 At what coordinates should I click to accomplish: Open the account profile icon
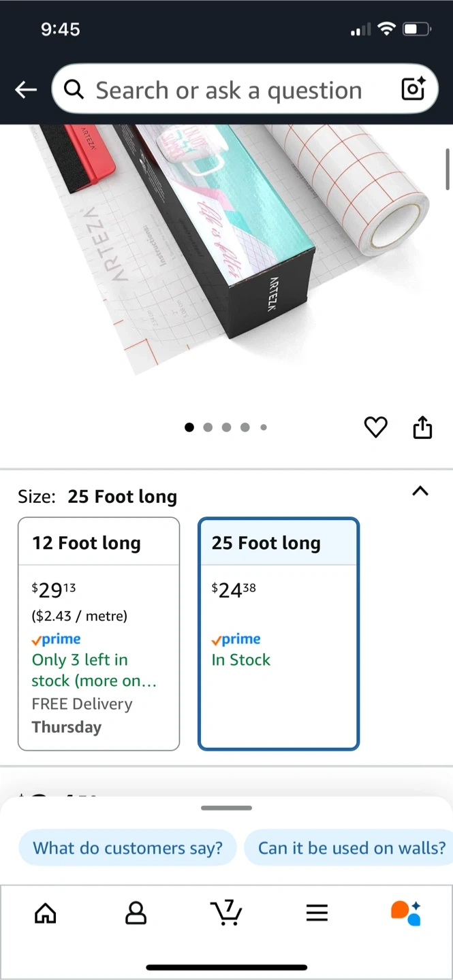[136, 913]
